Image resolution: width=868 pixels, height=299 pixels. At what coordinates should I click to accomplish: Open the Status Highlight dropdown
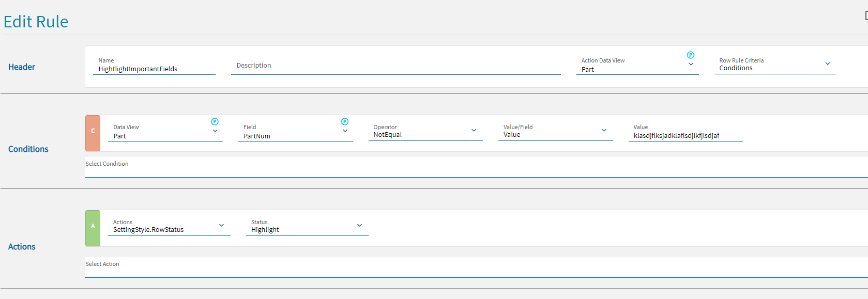tap(359, 226)
